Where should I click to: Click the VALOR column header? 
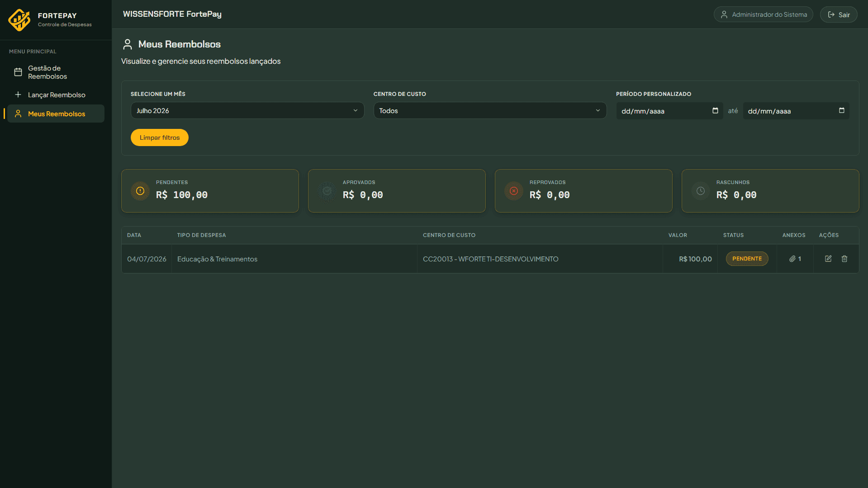[x=678, y=235]
